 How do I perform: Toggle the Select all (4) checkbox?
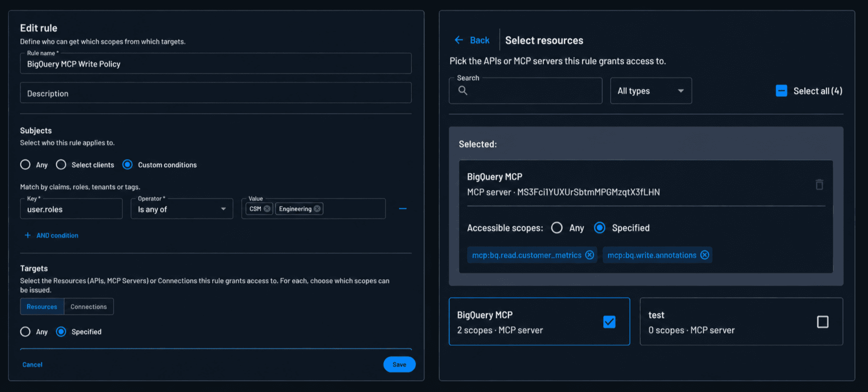point(781,91)
